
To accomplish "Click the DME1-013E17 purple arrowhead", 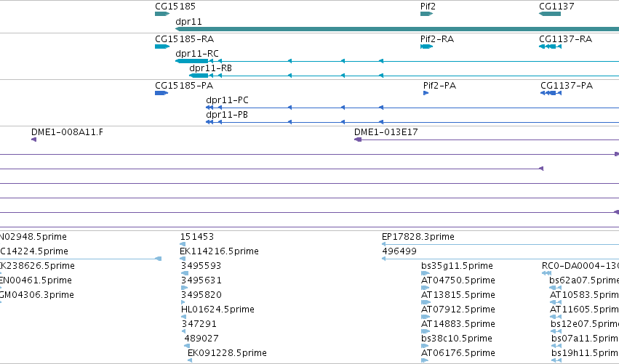I will pos(358,139).
